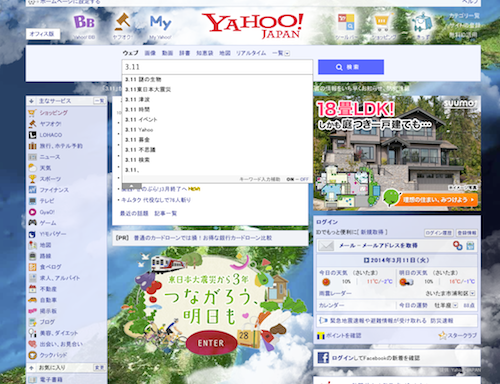
Task: Click the クックパッド icon in the sidebar
Action: coord(32,355)
